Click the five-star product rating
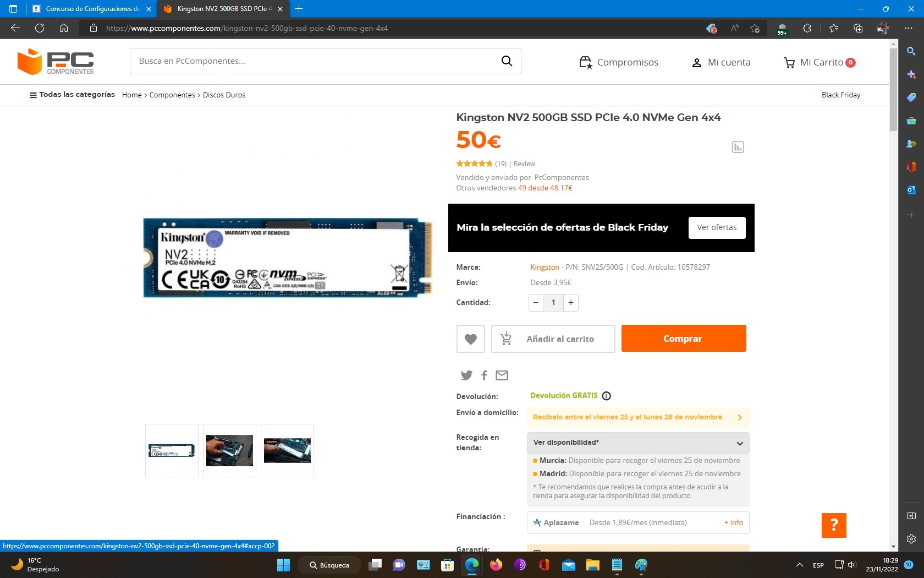924x578 pixels. coord(474,163)
